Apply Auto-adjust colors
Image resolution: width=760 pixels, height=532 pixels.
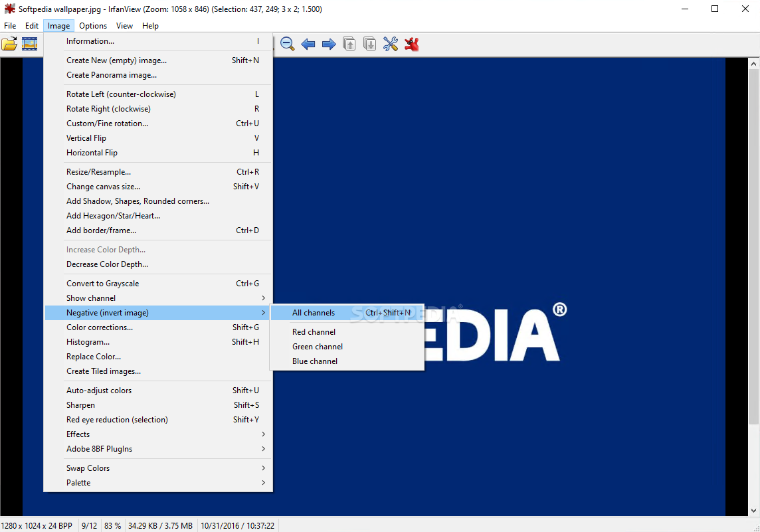pos(158,391)
